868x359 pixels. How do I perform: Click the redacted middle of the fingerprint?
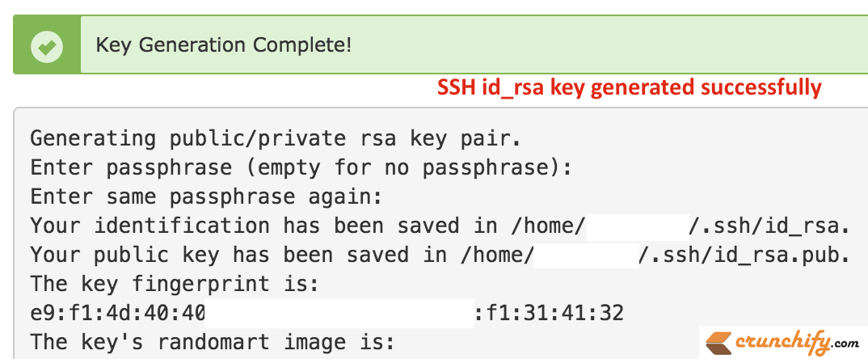pyautogui.click(x=339, y=314)
